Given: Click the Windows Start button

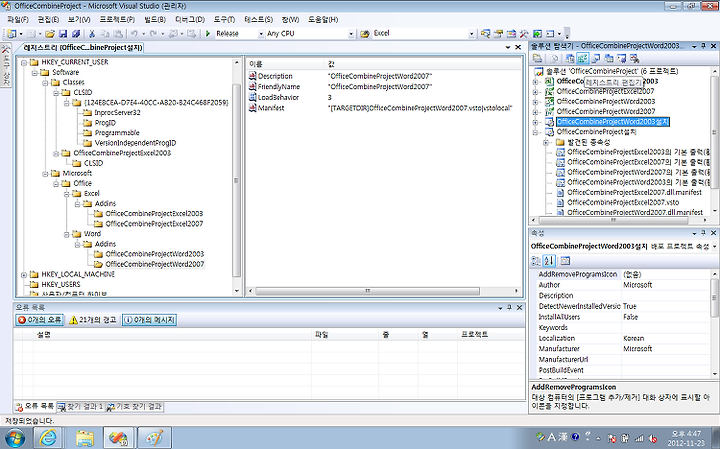Looking at the screenshot, I should [15, 438].
